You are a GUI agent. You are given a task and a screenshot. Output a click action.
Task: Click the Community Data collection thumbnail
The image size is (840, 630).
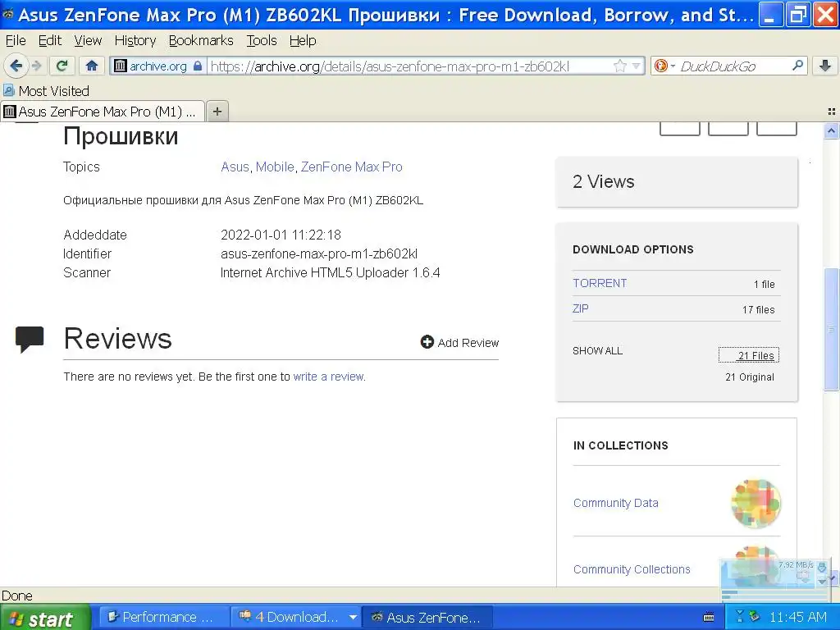click(x=756, y=503)
